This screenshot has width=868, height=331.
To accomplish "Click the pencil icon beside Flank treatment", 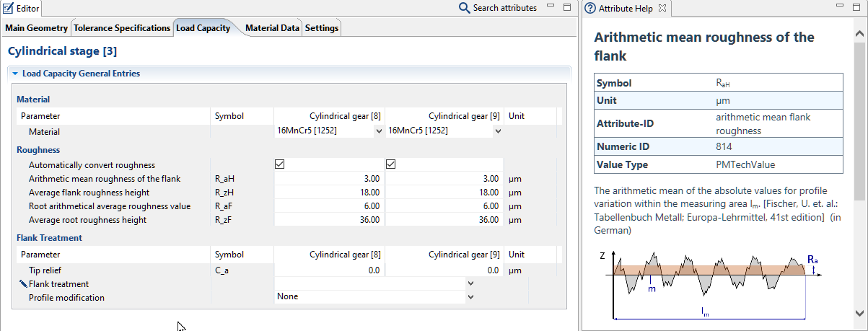I will [x=23, y=284].
